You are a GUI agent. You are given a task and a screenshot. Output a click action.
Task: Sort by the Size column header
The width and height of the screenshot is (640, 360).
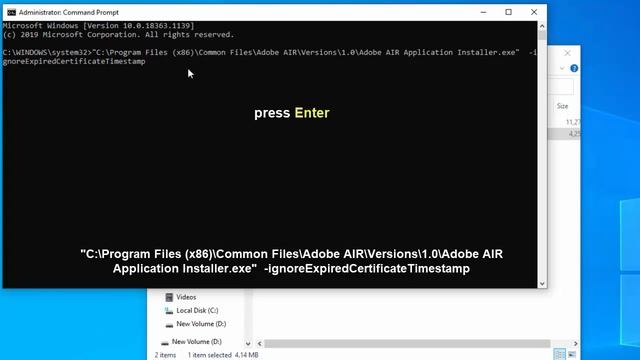[x=562, y=106]
